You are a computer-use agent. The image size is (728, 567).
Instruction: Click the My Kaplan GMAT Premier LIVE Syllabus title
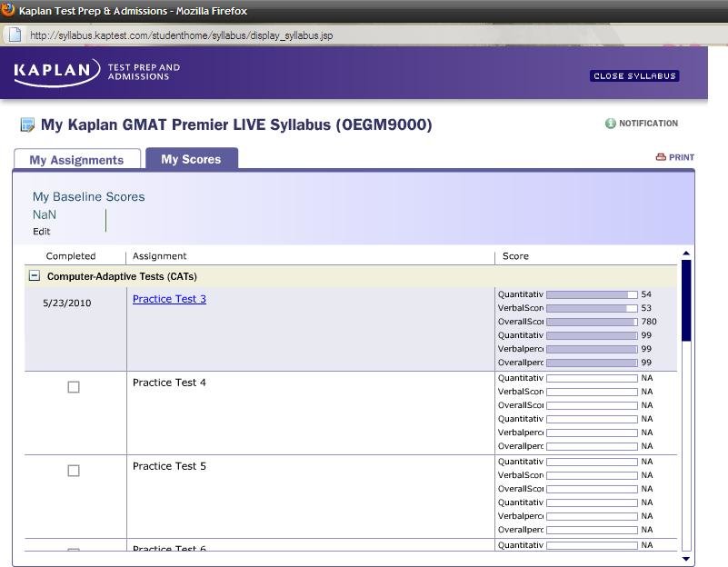tap(236, 124)
